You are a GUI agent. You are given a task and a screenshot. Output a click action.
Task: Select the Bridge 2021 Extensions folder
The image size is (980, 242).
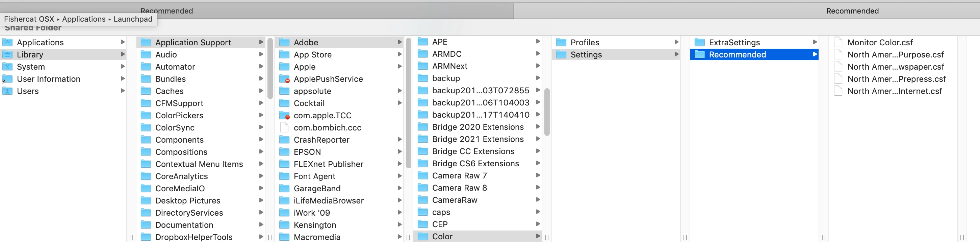[x=478, y=139]
